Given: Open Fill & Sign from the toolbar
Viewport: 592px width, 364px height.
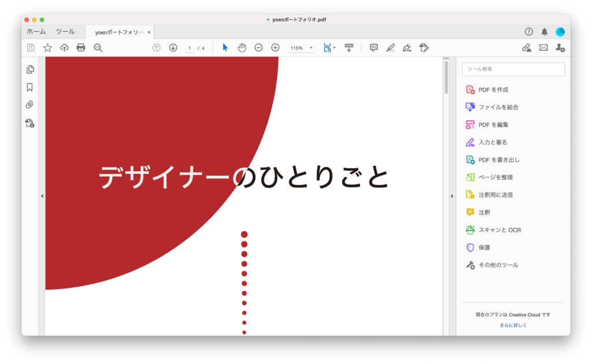Looking at the screenshot, I should 407,47.
